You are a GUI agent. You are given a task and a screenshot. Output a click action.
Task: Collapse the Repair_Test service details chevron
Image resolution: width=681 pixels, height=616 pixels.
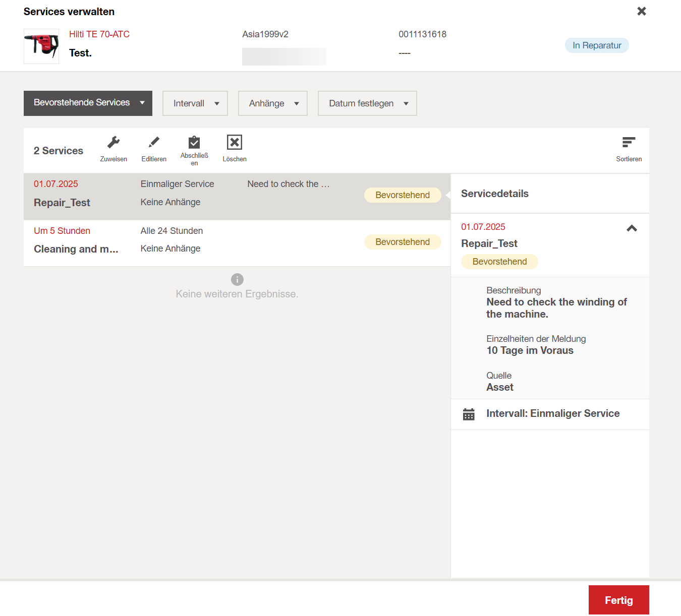point(632,228)
